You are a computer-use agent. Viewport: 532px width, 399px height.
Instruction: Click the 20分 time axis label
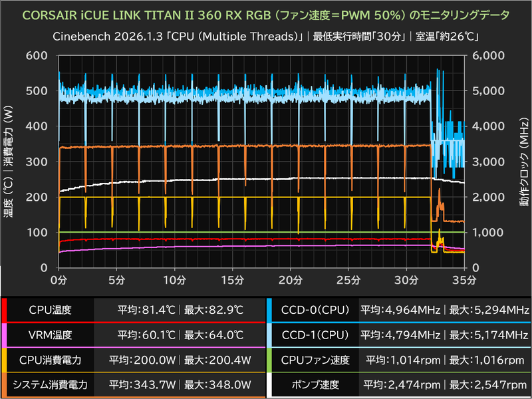tap(291, 280)
